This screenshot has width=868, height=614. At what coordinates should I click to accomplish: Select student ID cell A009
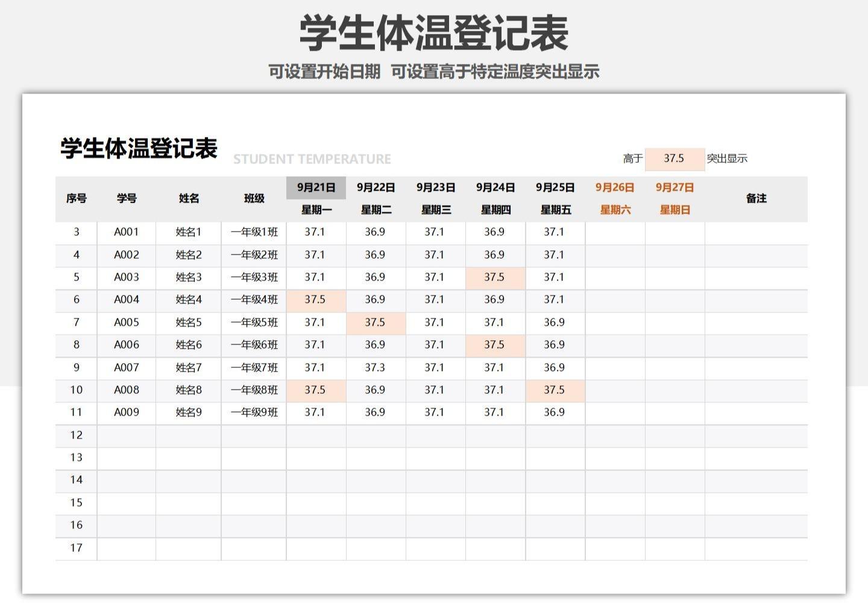[127, 413]
